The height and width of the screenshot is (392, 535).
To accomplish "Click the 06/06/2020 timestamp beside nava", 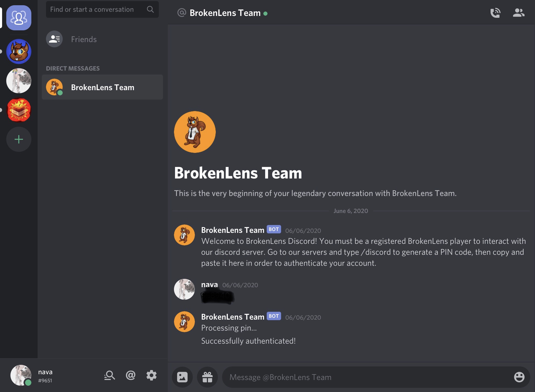I will point(240,285).
